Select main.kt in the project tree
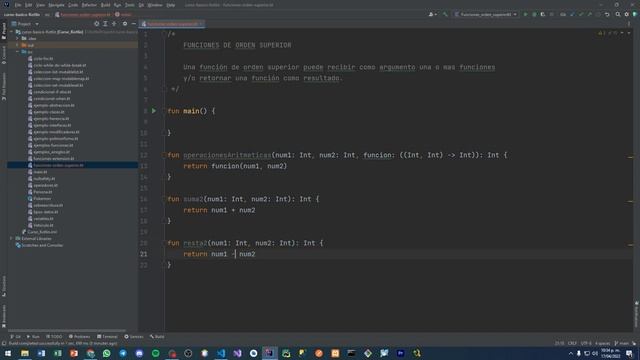Screen dimensions: 640x360 tap(40, 172)
